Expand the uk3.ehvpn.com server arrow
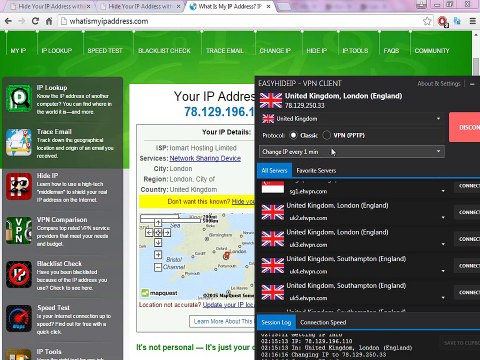 pyautogui.click(x=443, y=244)
